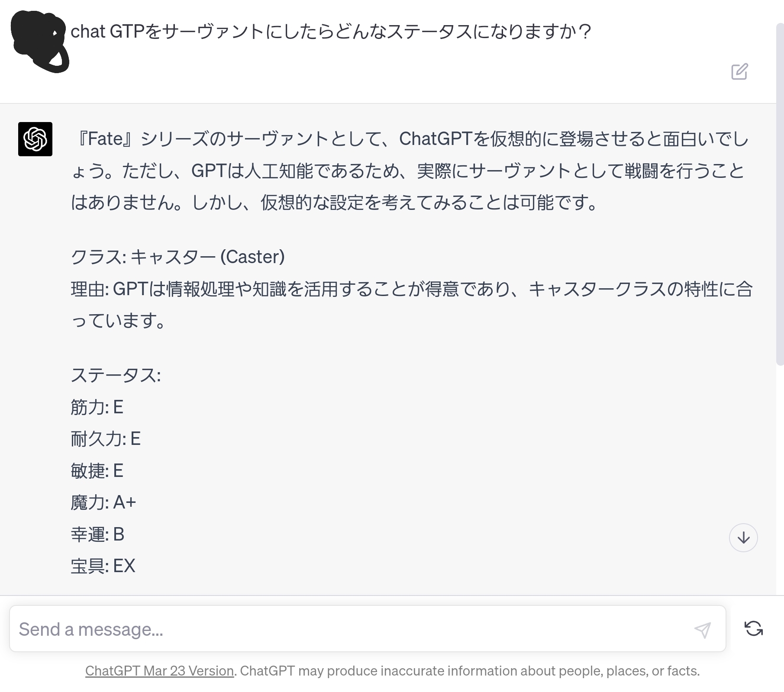The image size is (784, 692).
Task: Click the "耐久力: E" status line
Action: coord(106,439)
